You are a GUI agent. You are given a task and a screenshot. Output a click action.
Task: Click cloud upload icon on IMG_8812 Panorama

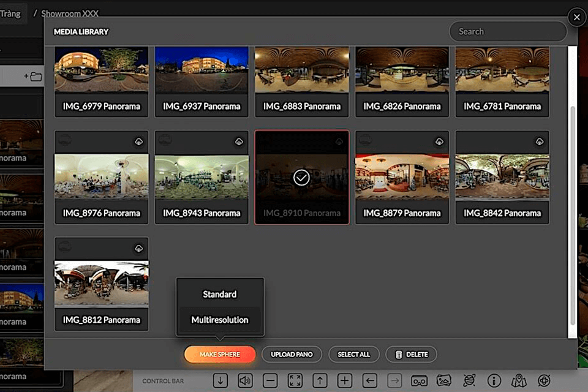tap(139, 248)
